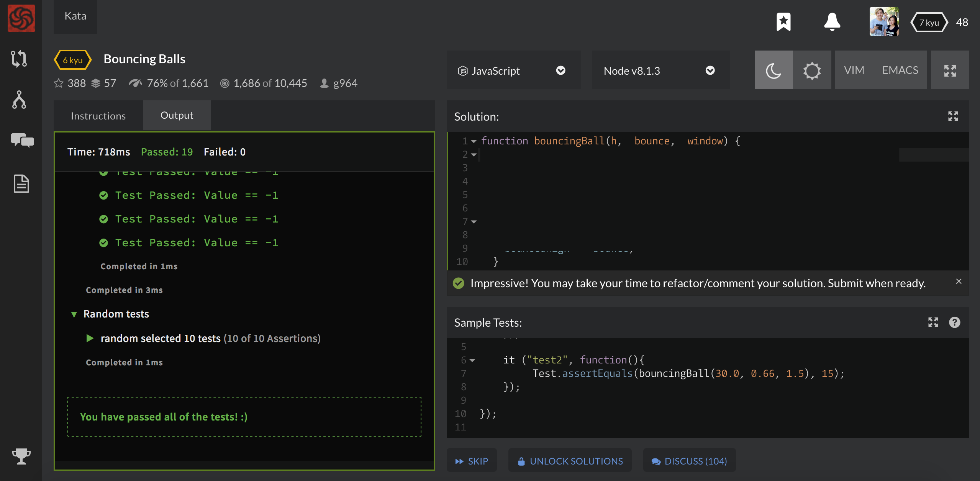This screenshot has width=980, height=481.
Task: Click the bookmark star icon
Action: 783,22
